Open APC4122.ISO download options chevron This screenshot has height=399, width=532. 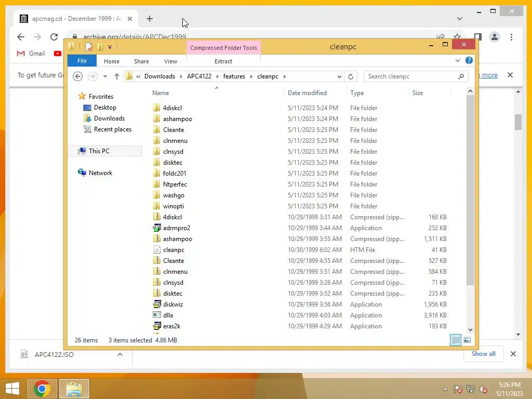120,354
